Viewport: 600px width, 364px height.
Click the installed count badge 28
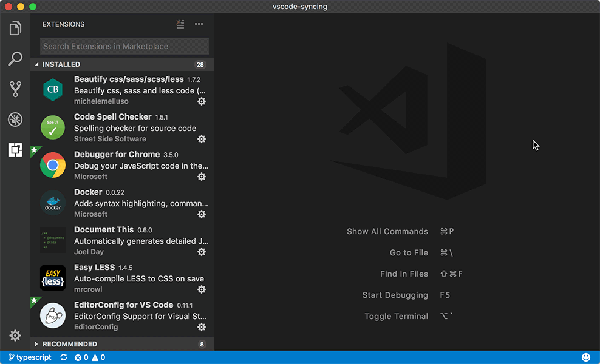(200, 65)
